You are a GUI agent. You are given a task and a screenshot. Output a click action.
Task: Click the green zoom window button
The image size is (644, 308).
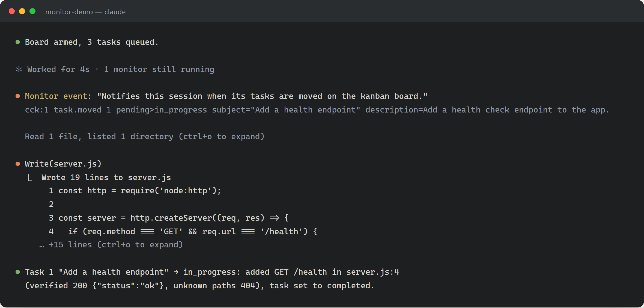coord(32,11)
